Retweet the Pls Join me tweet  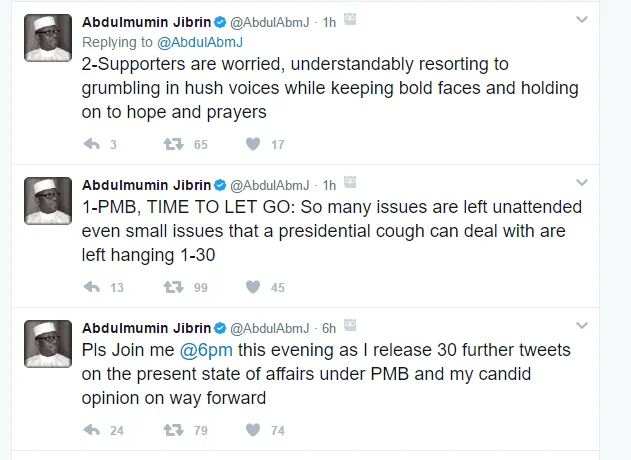(x=173, y=430)
